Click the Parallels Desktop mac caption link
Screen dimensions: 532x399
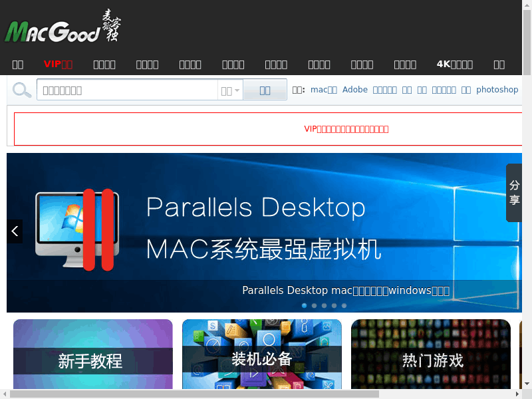click(346, 291)
